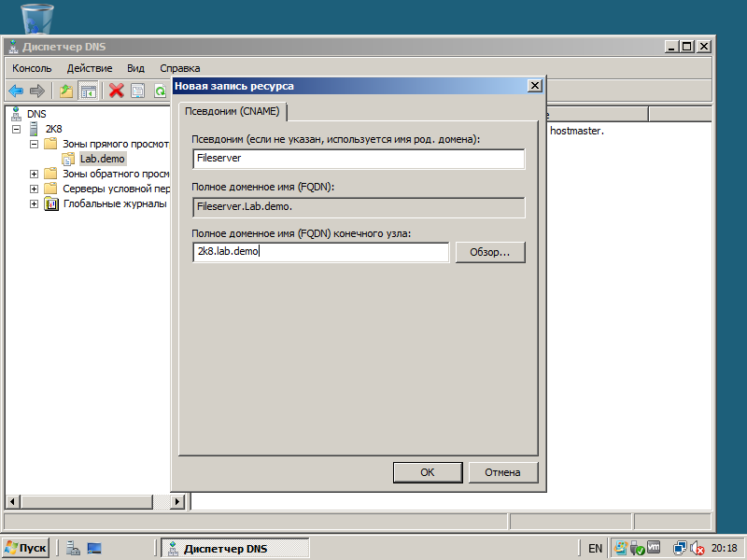Click the OK button in dialog
The image size is (747, 560).
click(x=428, y=472)
